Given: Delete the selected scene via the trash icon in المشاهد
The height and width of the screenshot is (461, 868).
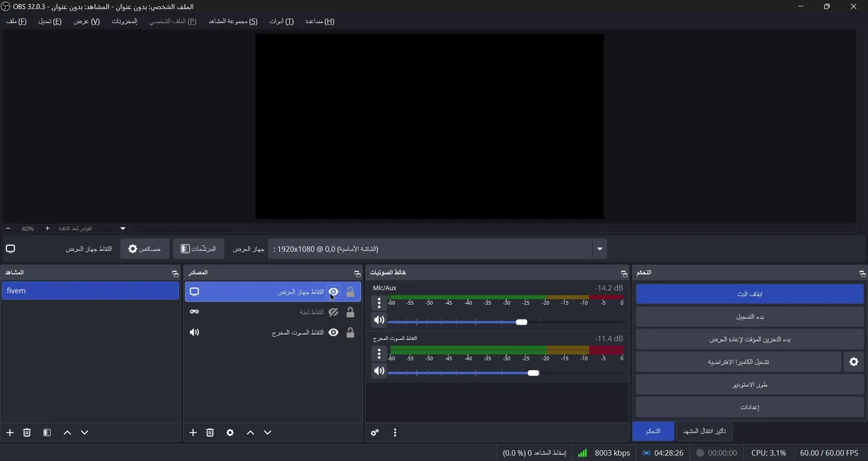Looking at the screenshot, I should point(27,433).
